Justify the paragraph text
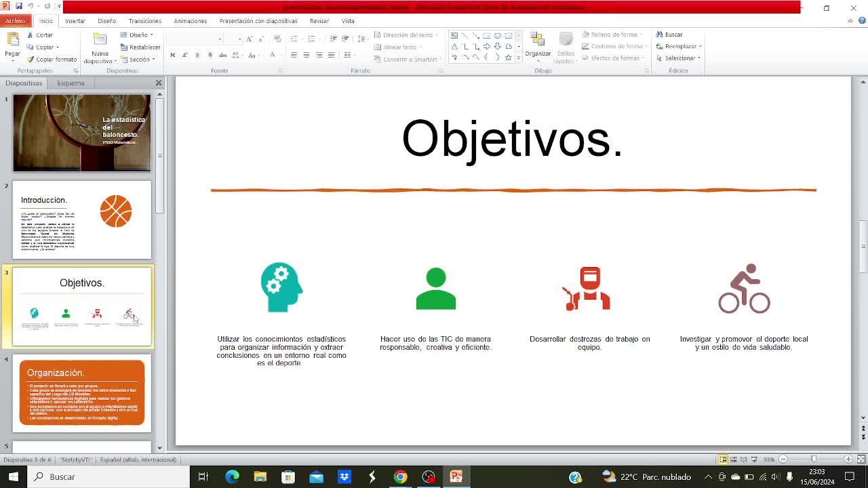The image size is (868, 488). pyautogui.click(x=331, y=55)
